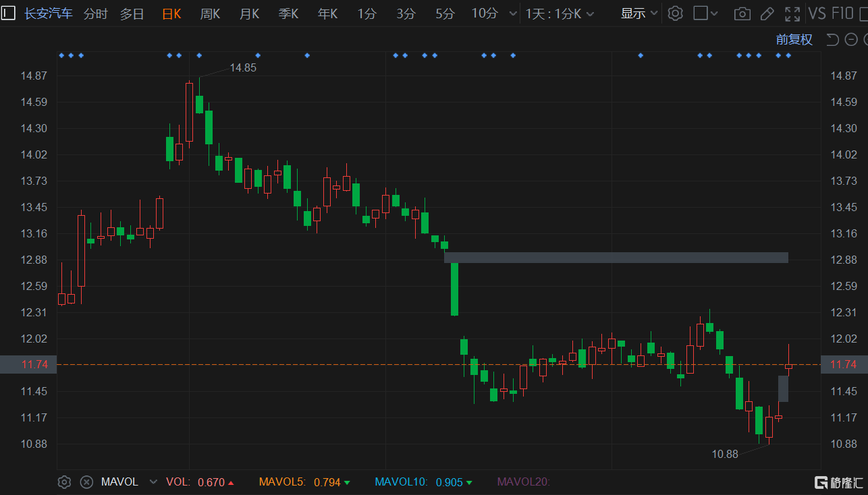Click the highlighted 11.74 left price tag

28,364
